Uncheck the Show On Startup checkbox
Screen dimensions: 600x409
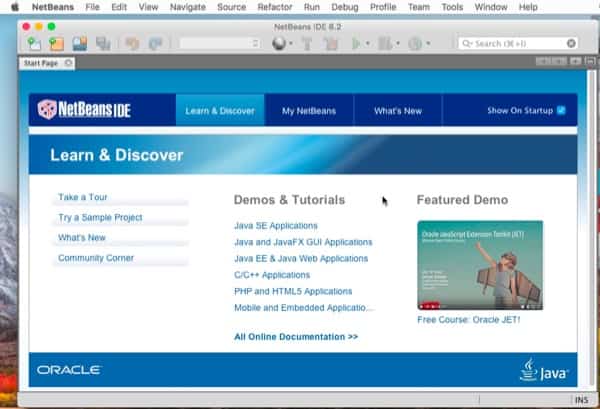click(x=561, y=110)
